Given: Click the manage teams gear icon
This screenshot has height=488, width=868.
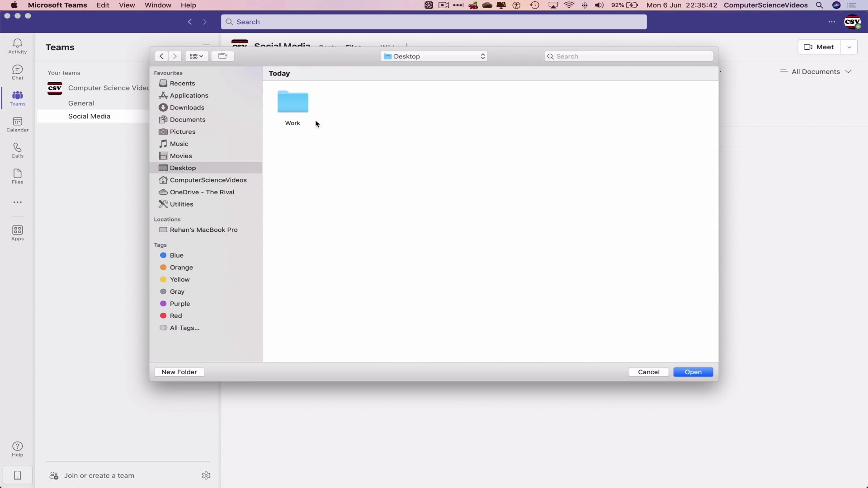Looking at the screenshot, I should (206, 475).
